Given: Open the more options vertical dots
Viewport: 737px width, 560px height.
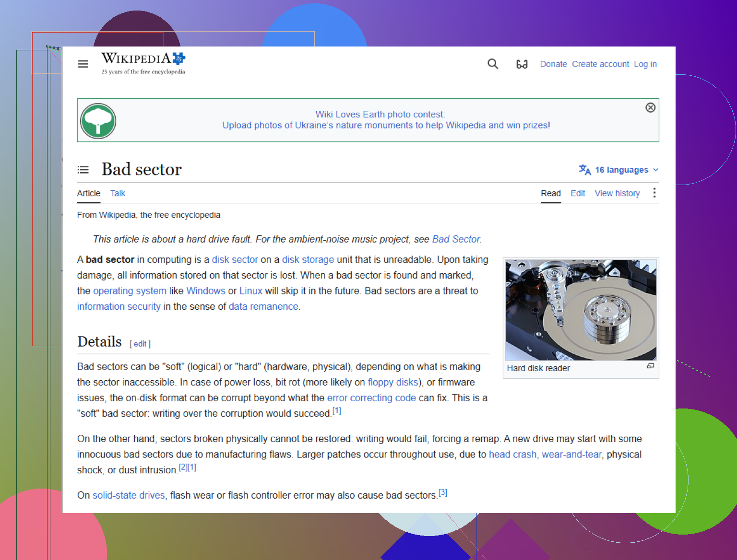Looking at the screenshot, I should coord(654,193).
